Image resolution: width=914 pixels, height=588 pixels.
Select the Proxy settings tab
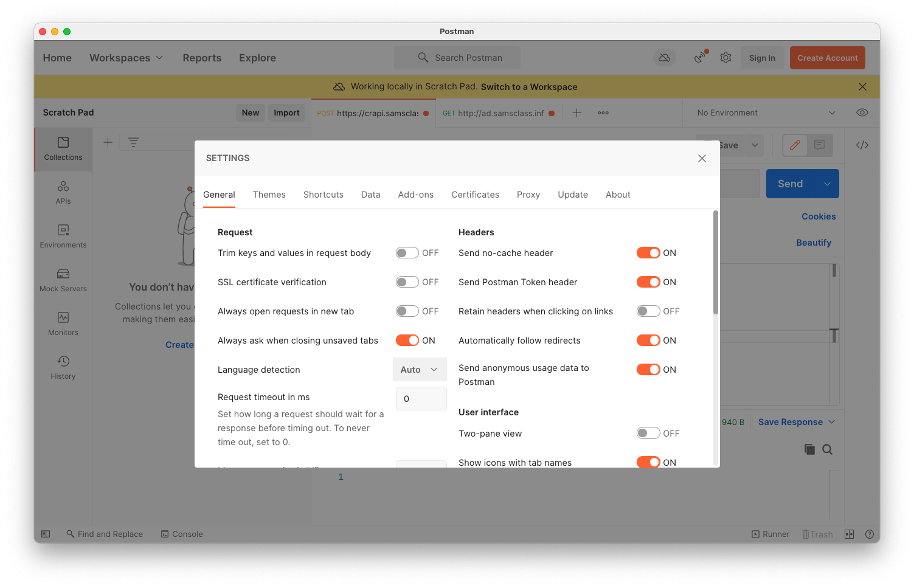(x=528, y=195)
